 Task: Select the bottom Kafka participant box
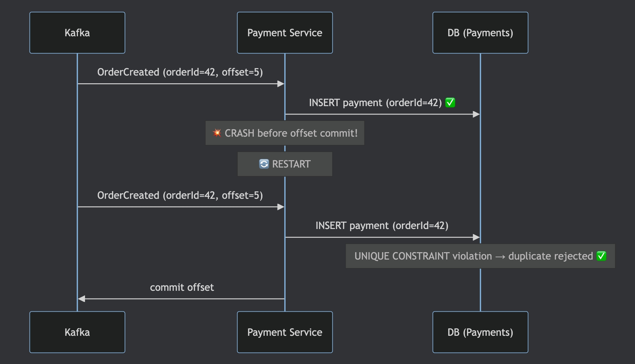(77, 332)
